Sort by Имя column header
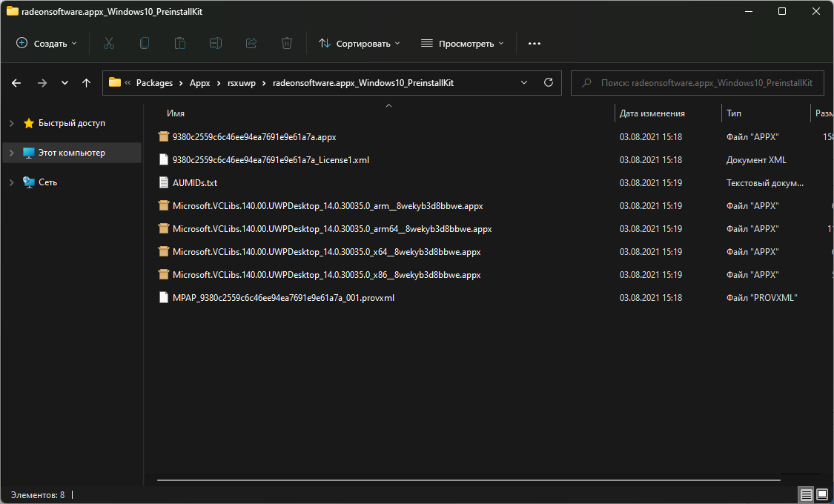The width and height of the screenshot is (834, 504). (176, 113)
